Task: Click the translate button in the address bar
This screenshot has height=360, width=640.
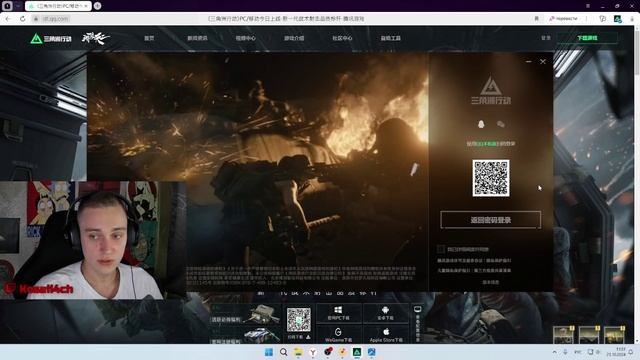Action: point(563,19)
